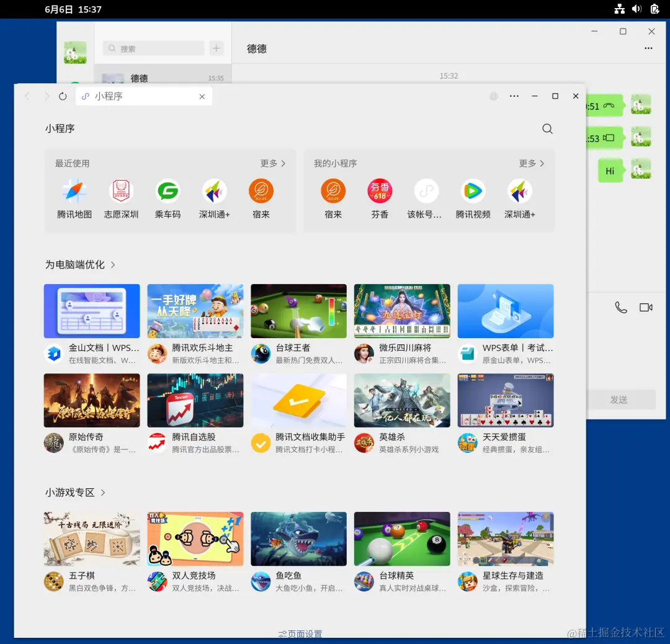Screen dimensions: 670x644
Task: Open the 台球王者 game thumbnail
Action: click(x=298, y=311)
